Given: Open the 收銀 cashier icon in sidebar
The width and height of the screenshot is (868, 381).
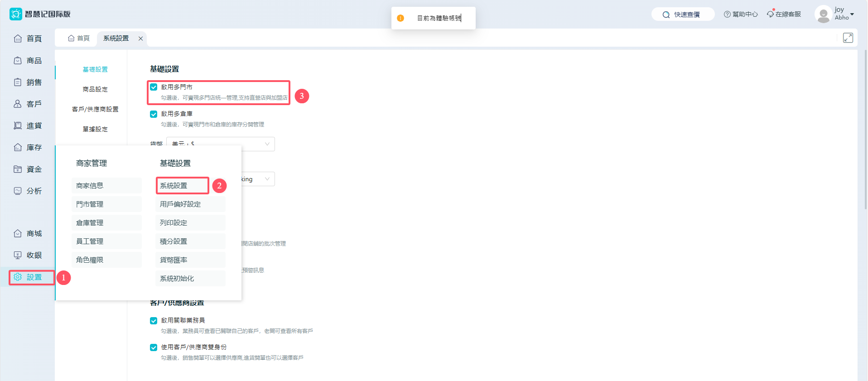Looking at the screenshot, I should (18, 255).
